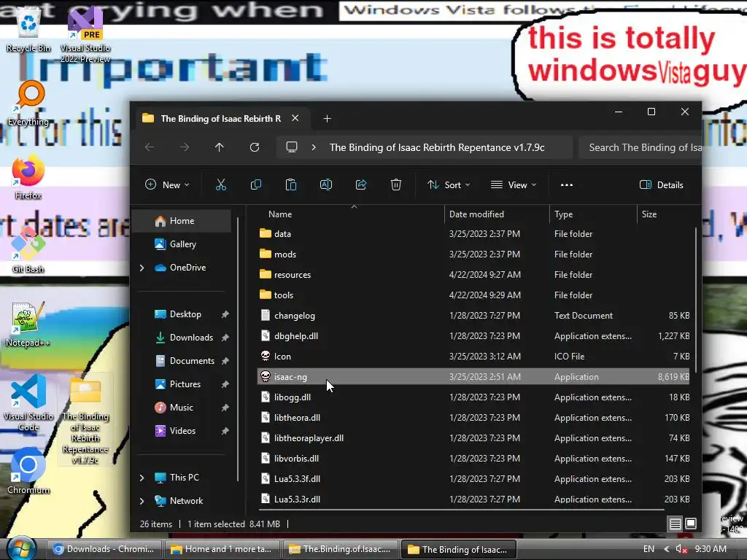747x560 pixels.
Task: Open Recycle Bin desktop icon
Action: 28,28
